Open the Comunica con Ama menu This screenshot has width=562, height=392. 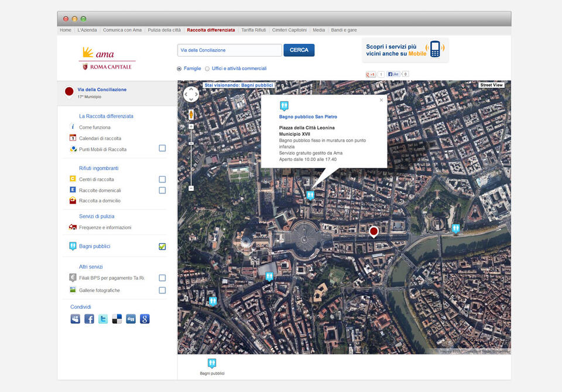click(x=122, y=30)
